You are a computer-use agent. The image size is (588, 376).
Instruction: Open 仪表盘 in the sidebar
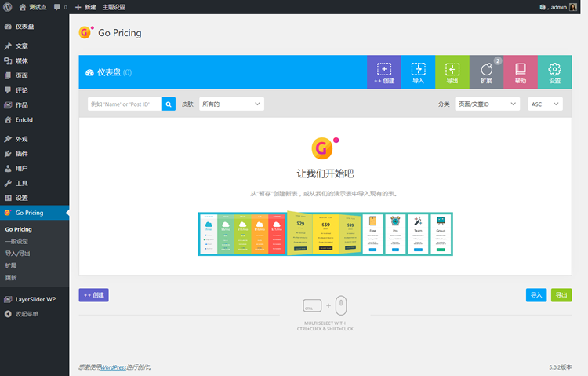[34, 27]
